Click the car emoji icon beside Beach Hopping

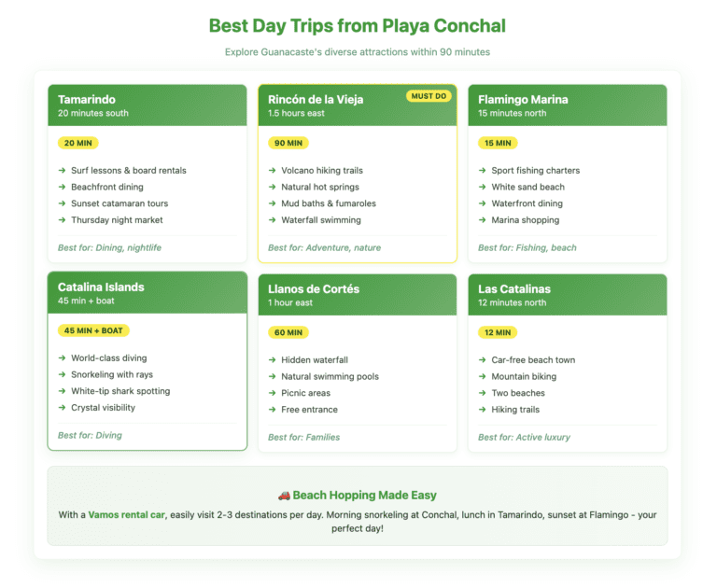coord(284,496)
